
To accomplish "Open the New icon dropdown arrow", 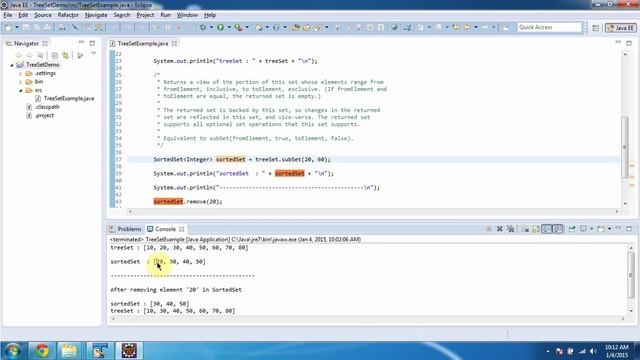I will pos(17,27).
